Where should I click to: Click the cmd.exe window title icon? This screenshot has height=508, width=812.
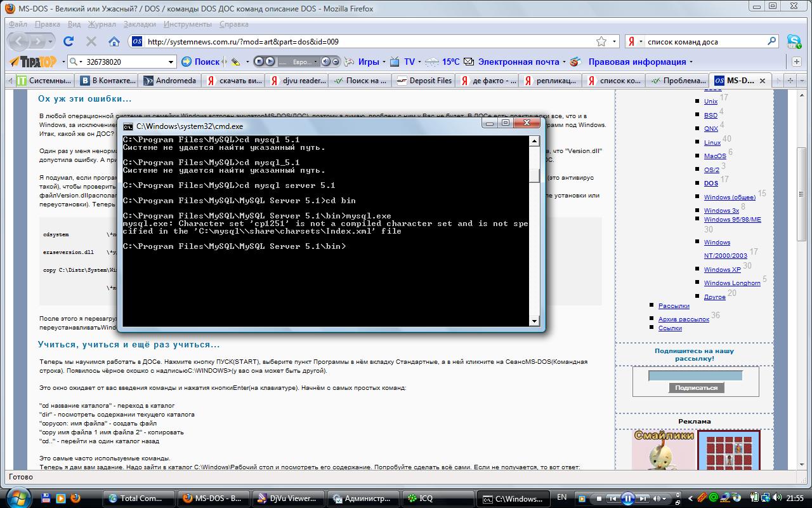(128, 126)
